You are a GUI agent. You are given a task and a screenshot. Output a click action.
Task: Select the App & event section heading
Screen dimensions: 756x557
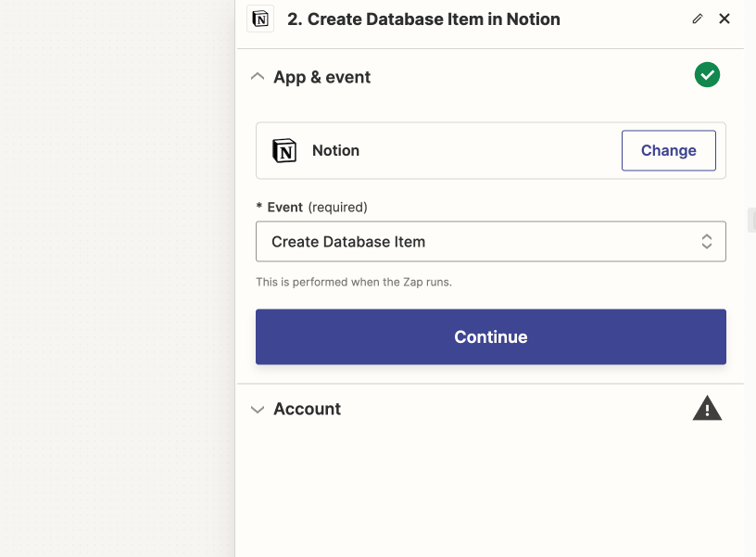[321, 77]
